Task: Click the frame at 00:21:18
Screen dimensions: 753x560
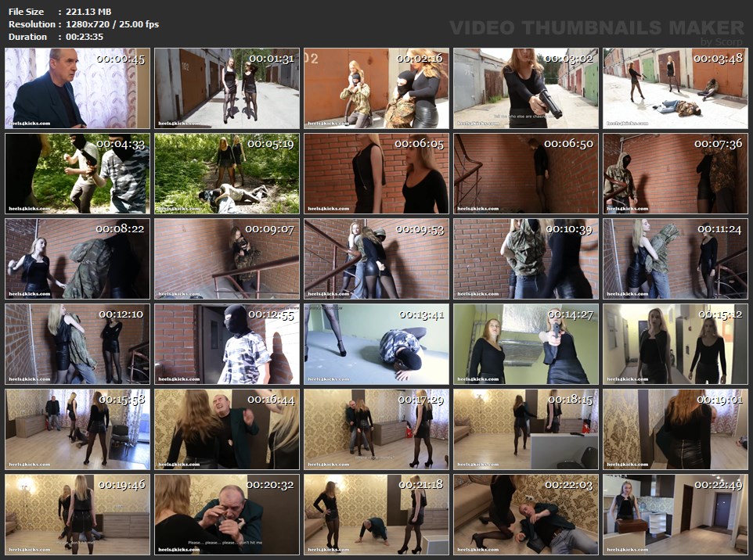Action: click(x=376, y=515)
